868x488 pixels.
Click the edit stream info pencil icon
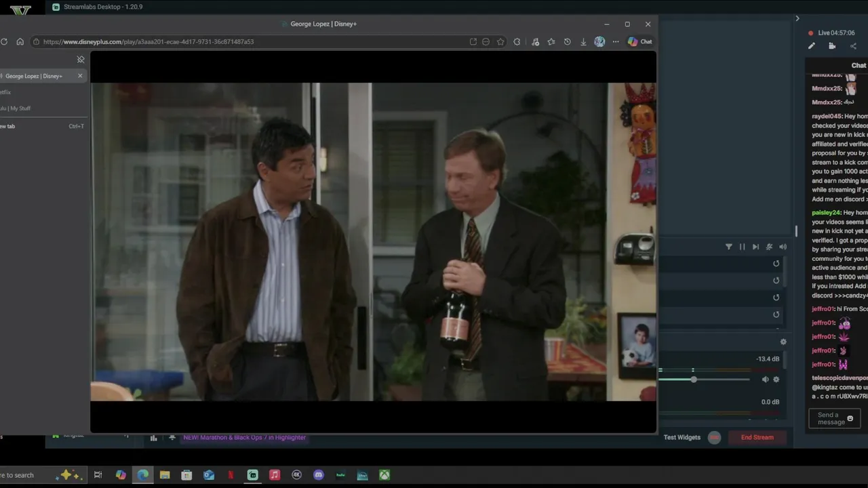tap(812, 46)
